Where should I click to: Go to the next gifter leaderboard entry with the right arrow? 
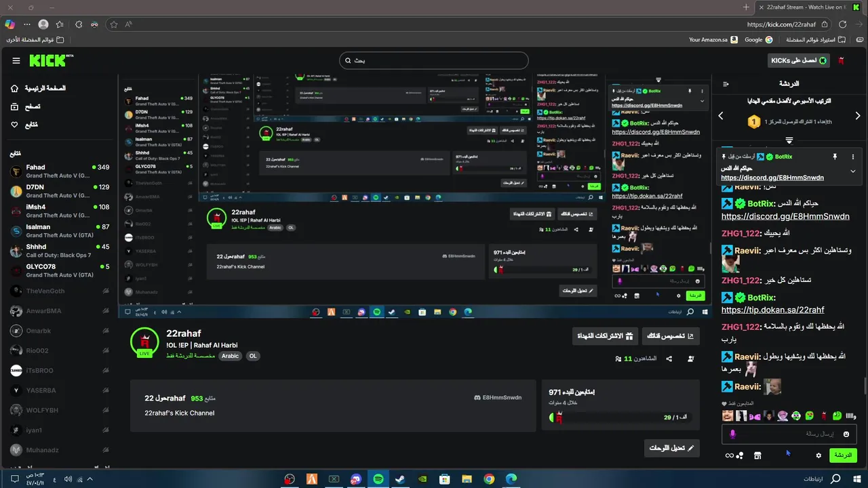[858, 116]
